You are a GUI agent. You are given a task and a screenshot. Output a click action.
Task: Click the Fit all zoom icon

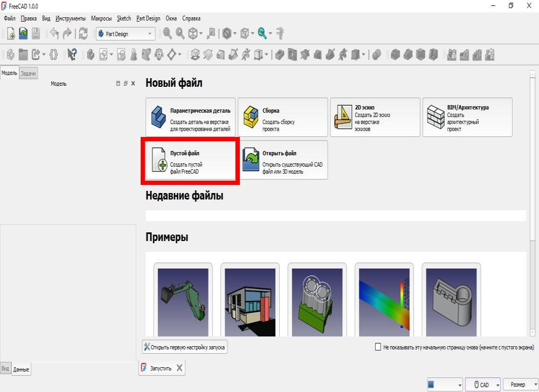(x=168, y=33)
